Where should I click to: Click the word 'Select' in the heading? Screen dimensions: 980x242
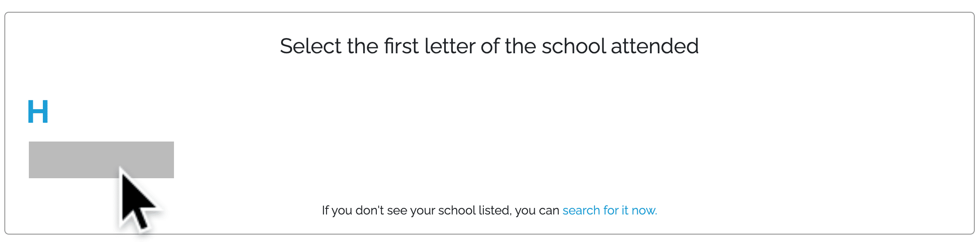(x=311, y=46)
